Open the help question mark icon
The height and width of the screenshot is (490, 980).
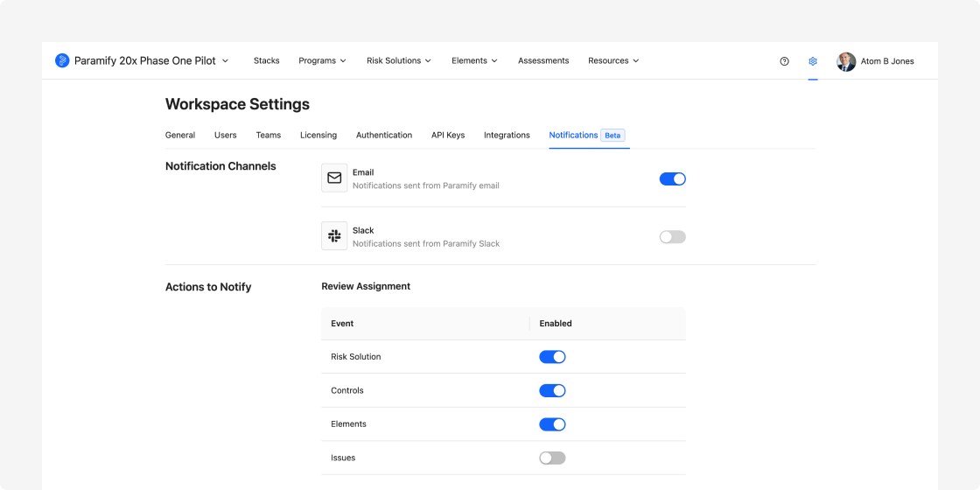point(784,61)
